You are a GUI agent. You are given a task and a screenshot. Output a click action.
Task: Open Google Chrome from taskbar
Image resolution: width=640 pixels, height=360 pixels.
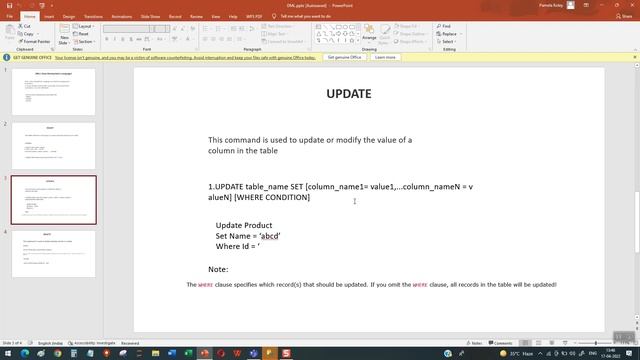click(58, 353)
